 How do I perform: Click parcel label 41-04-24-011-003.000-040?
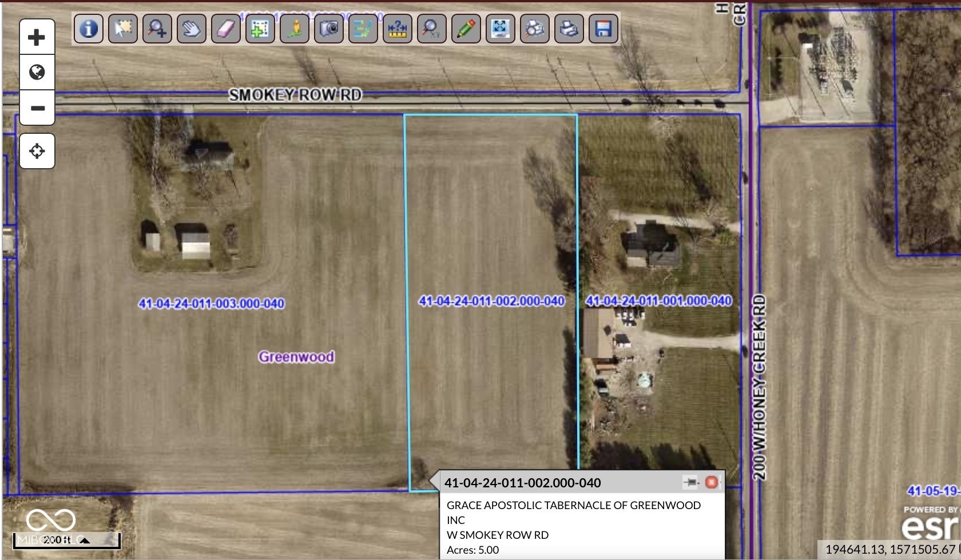[211, 304]
